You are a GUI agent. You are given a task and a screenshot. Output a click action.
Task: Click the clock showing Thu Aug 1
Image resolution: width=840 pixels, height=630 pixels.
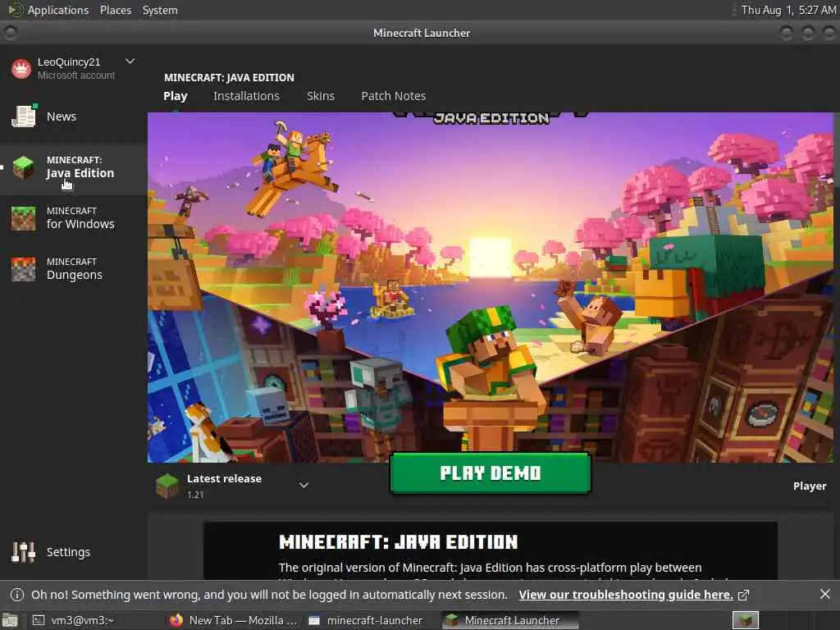(x=788, y=10)
